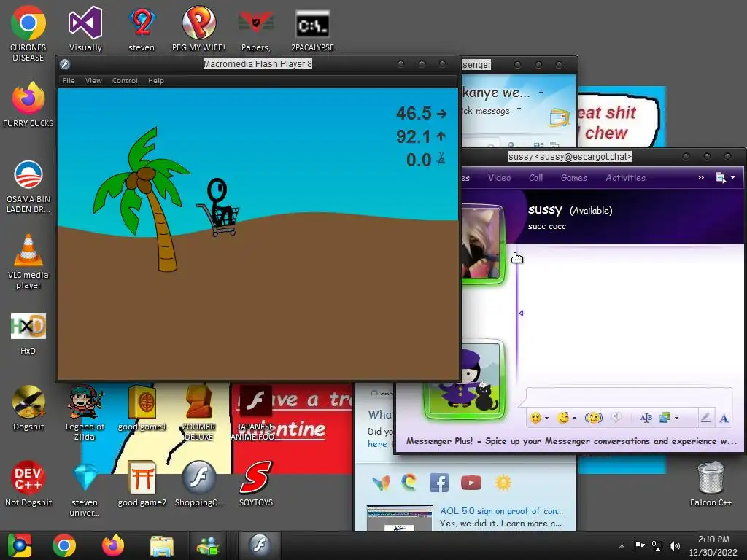Open the kanye we... name dropdown in Messenger
The width and height of the screenshot is (747, 560).
coord(541,93)
